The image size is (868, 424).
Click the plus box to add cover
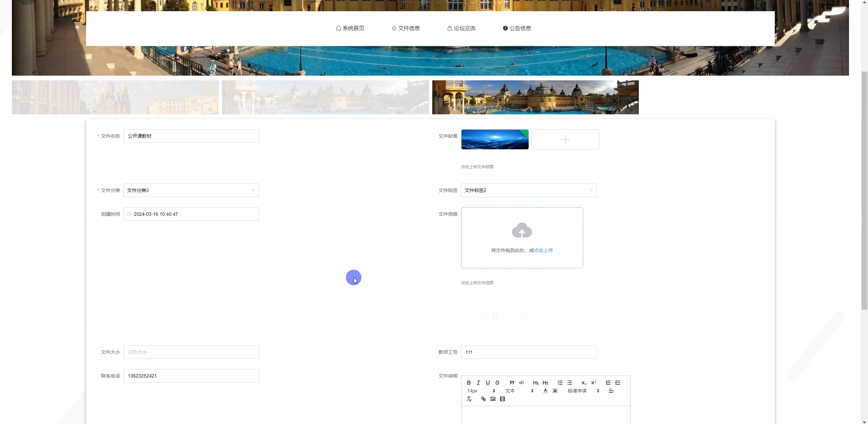pyautogui.click(x=565, y=139)
